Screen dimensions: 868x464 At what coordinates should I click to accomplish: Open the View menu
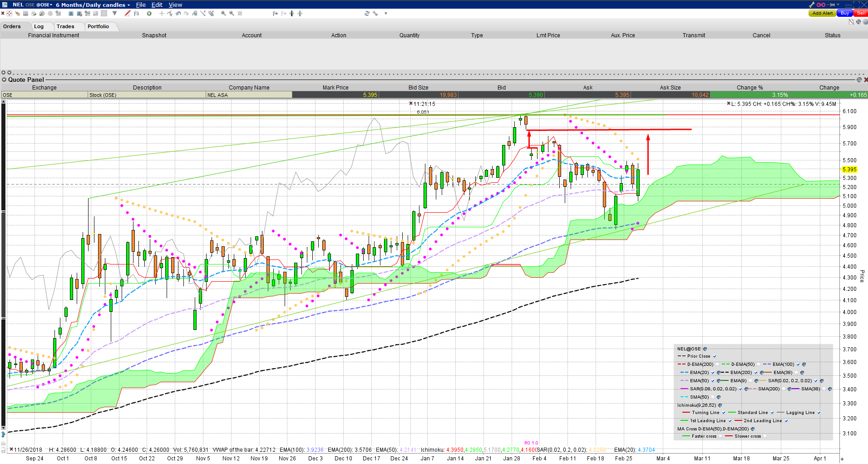pos(175,5)
